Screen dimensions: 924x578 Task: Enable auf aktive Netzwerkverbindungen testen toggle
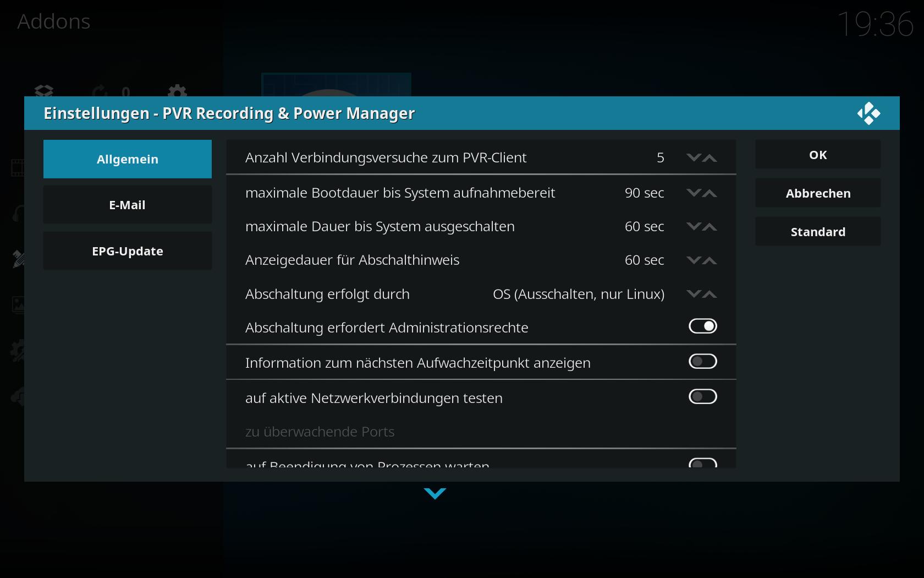click(x=703, y=397)
